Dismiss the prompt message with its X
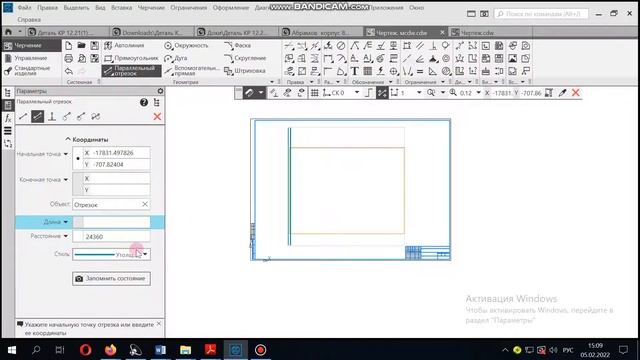Viewport: 640px width, 360px height. (x=159, y=324)
